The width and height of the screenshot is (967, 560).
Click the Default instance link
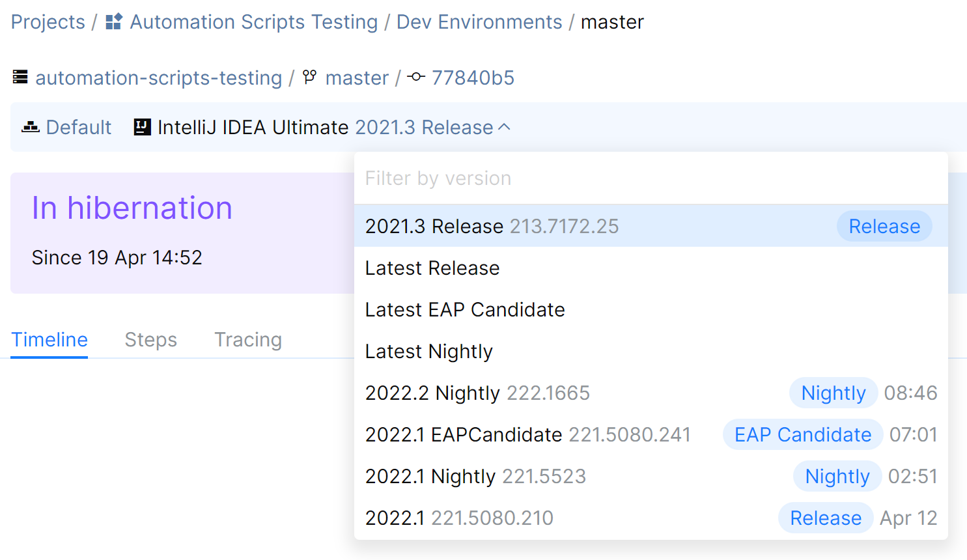(79, 127)
